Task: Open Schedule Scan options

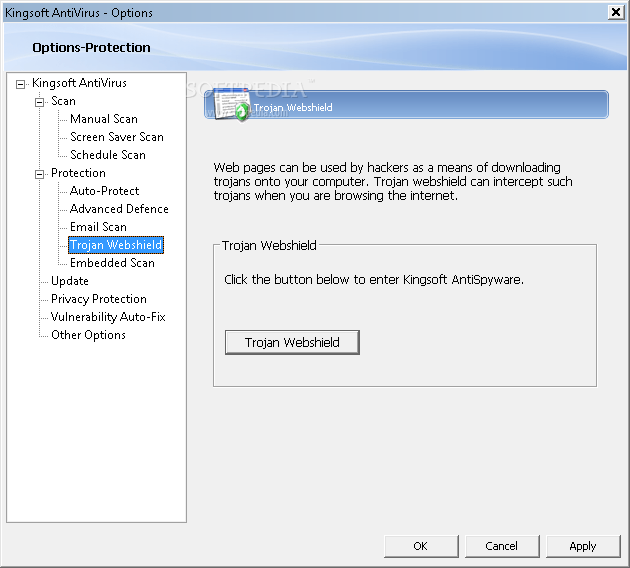Action: coord(108,155)
